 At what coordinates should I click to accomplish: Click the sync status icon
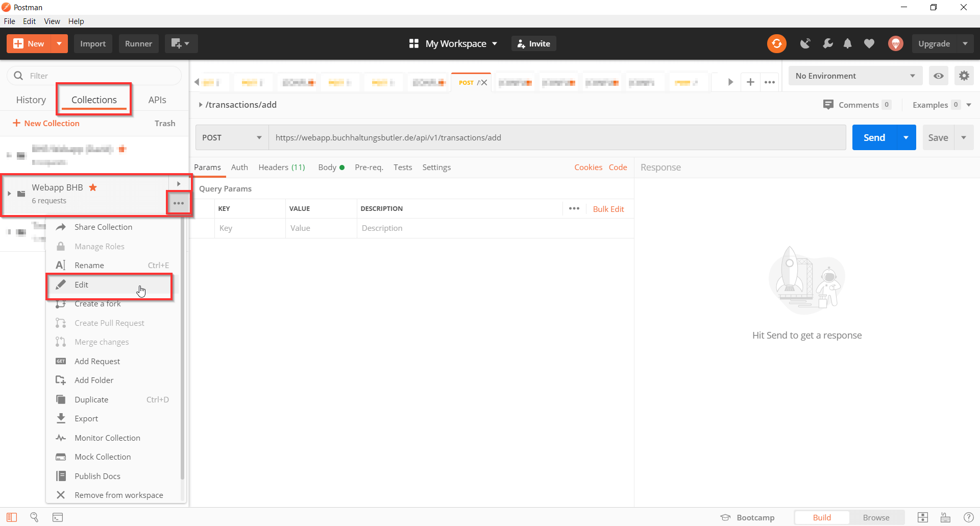776,43
